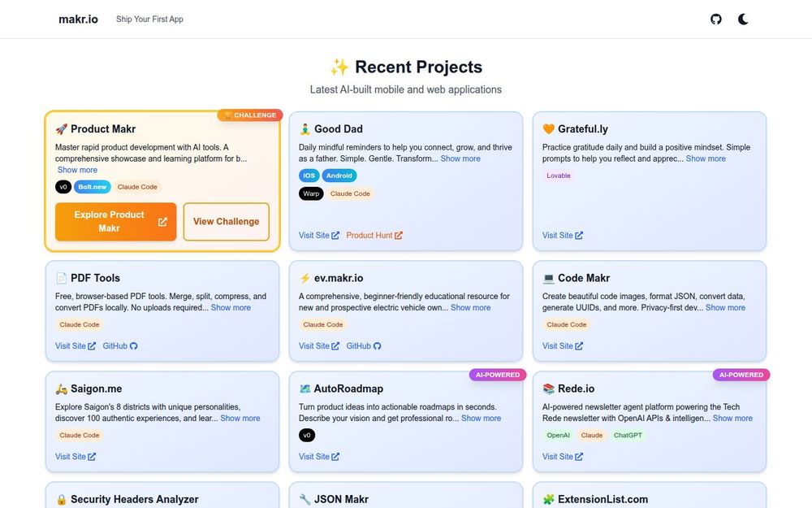812x508 pixels.
Task: Click the Warp tag on Good Dad
Action: pyautogui.click(x=311, y=194)
